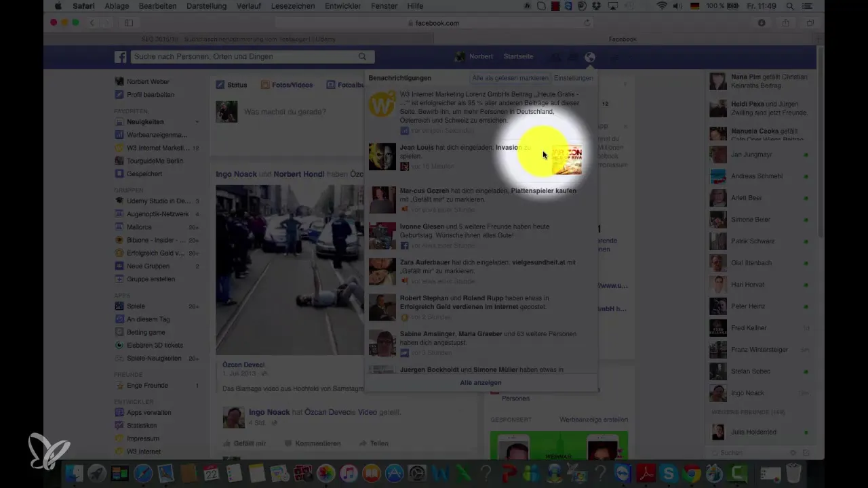Open Skype icon in Dock
Screen dimensions: 868x488
tap(667, 473)
